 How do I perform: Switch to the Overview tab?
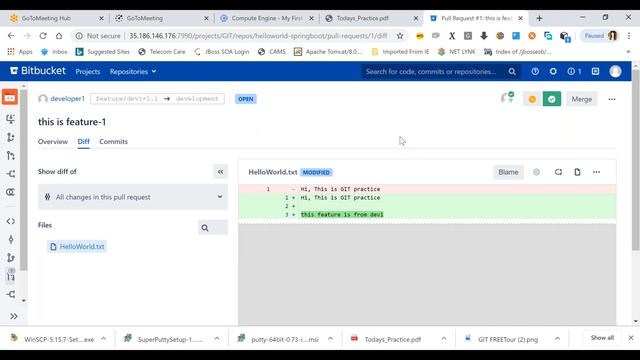(x=53, y=142)
